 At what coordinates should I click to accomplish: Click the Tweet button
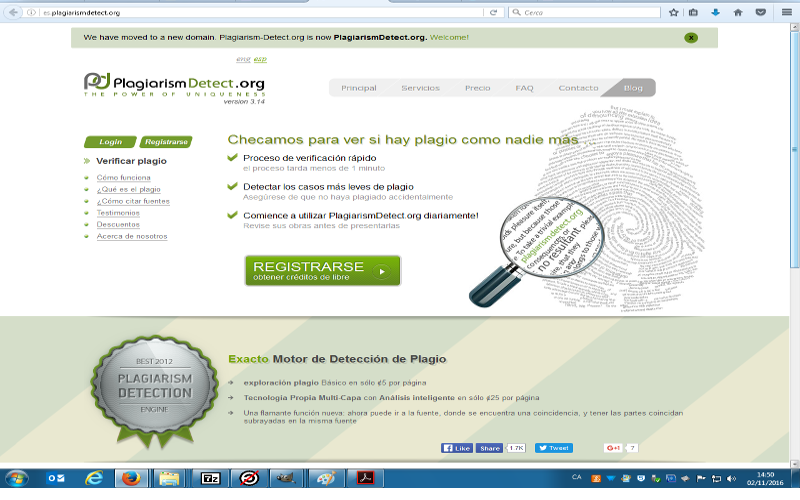553,448
